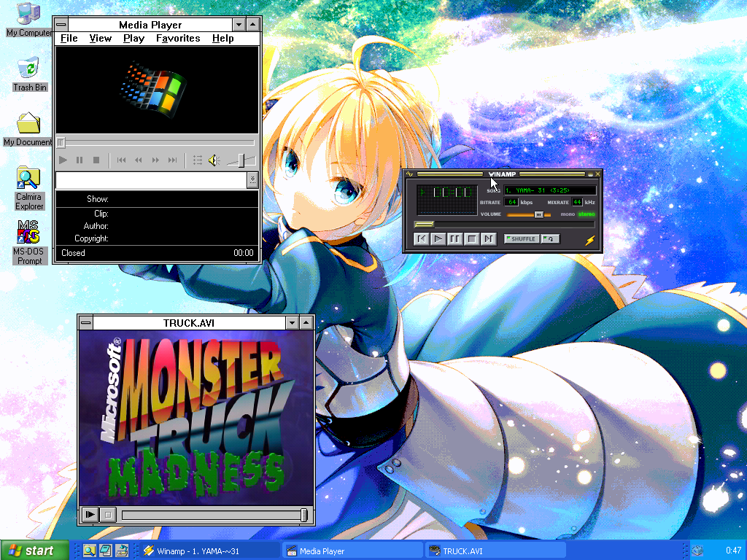This screenshot has width=747, height=560.
Task: Open the Favorites menu in Media Player
Action: [x=178, y=38]
